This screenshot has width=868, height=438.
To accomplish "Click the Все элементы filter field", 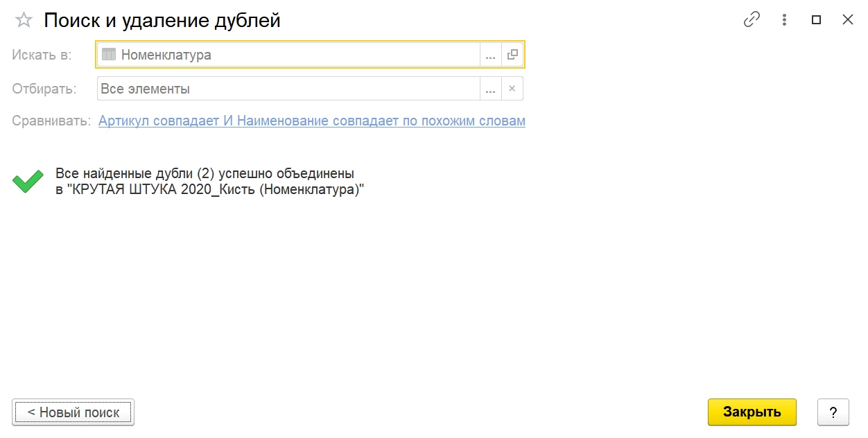I will 288,89.
